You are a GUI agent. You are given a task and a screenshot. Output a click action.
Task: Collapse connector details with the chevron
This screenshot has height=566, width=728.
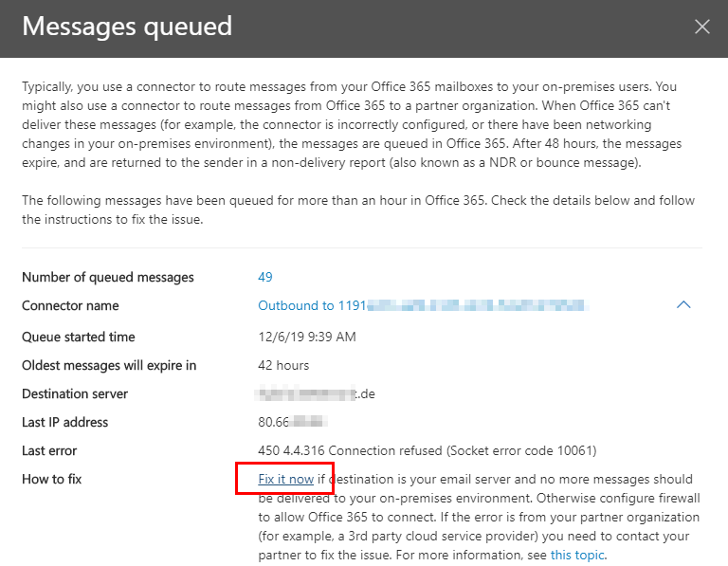point(683,305)
